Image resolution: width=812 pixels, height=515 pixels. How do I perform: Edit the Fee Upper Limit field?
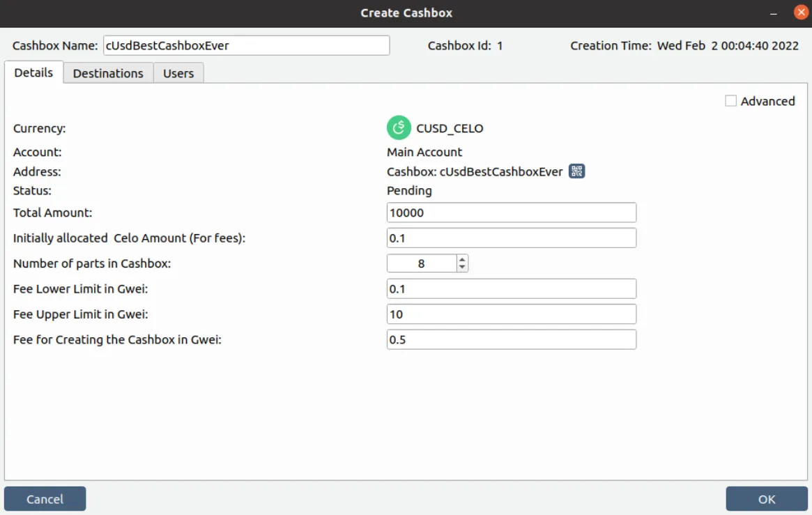click(511, 314)
